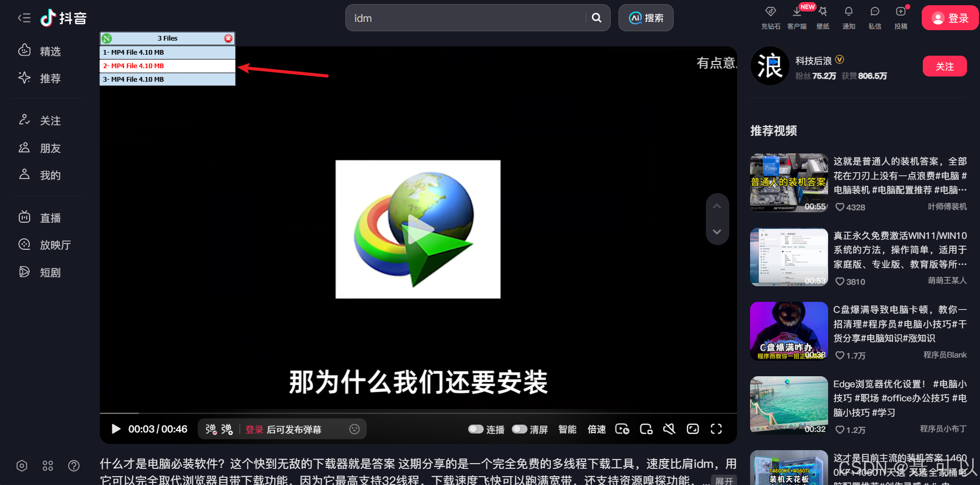Open 精选 featured section
Image resolution: width=980 pixels, height=485 pixels.
40,51
